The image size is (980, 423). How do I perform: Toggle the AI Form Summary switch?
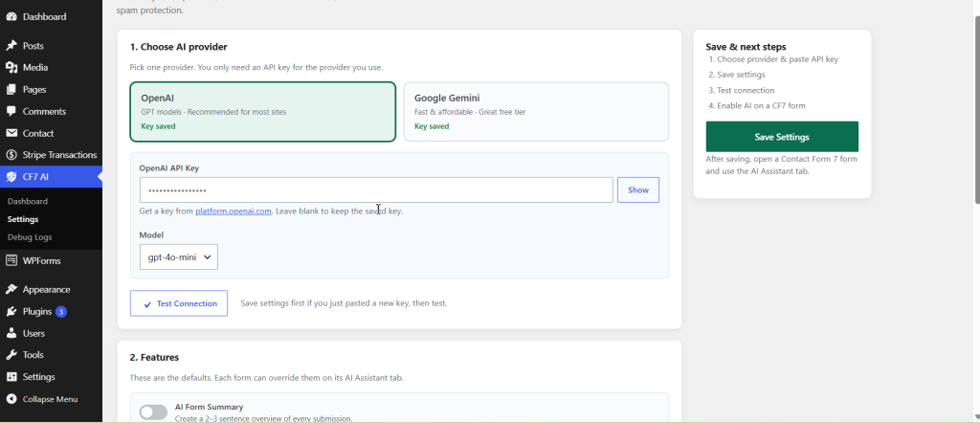click(x=153, y=412)
